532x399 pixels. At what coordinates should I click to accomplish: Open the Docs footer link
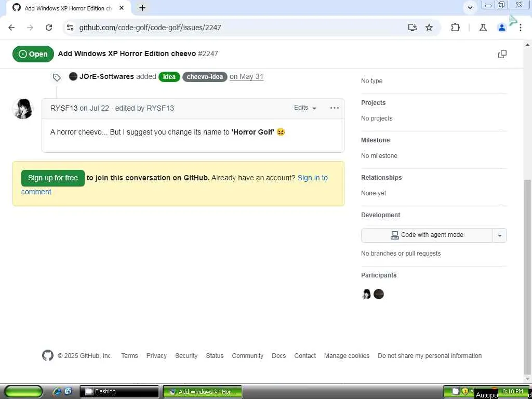279,355
